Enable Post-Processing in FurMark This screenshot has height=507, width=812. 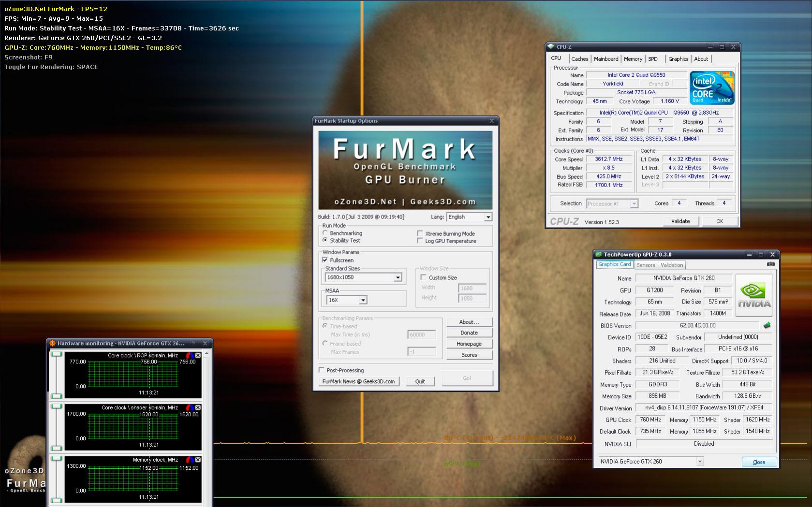[322, 370]
